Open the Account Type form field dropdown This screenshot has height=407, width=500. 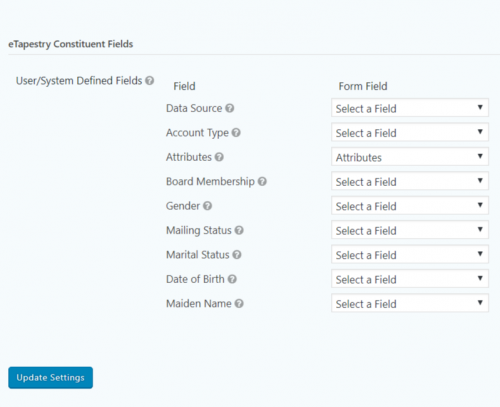410,132
